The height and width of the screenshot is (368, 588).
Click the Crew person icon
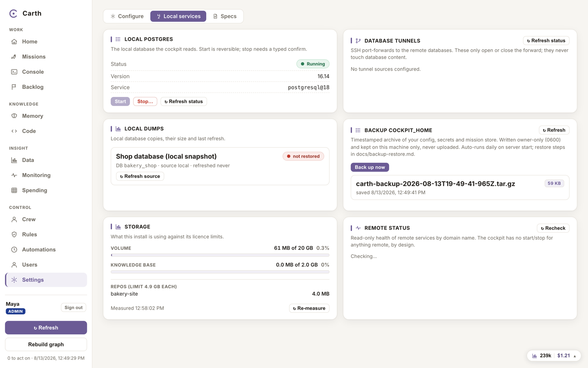(14, 220)
